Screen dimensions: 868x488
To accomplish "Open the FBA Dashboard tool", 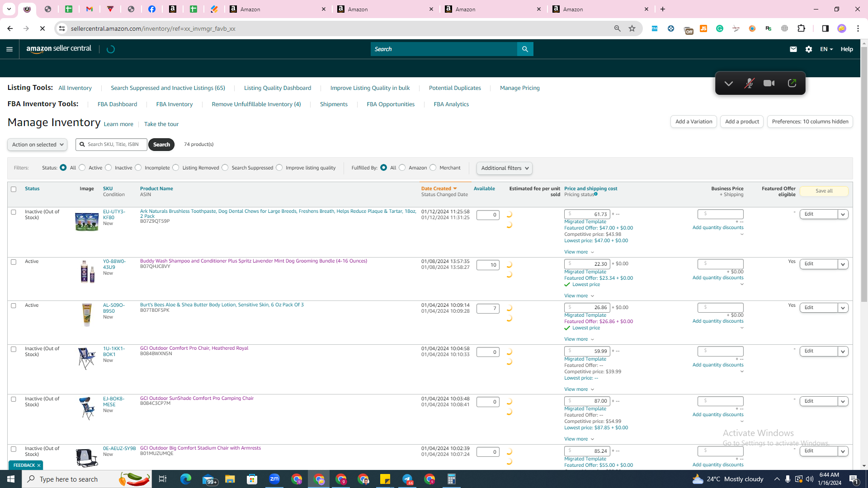I will pos(118,104).
